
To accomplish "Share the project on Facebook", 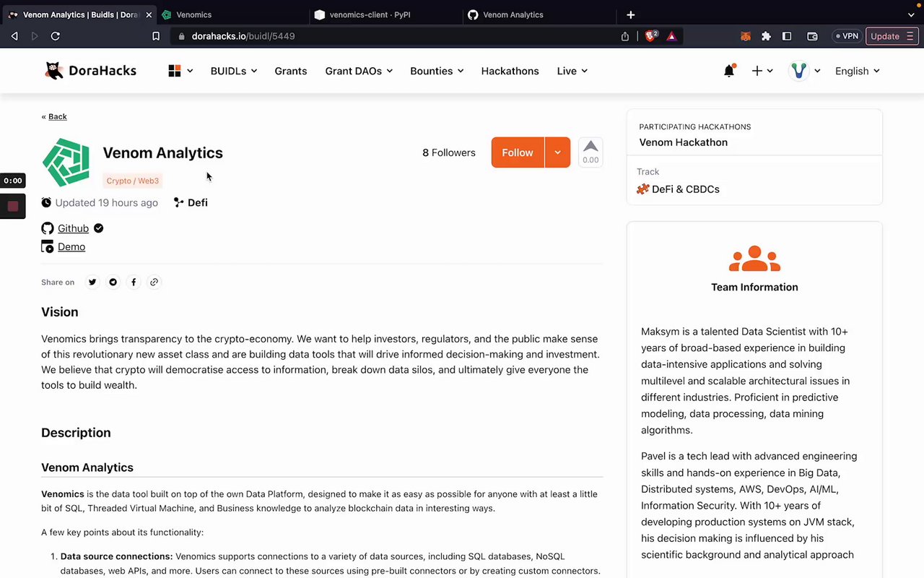I will tap(134, 282).
